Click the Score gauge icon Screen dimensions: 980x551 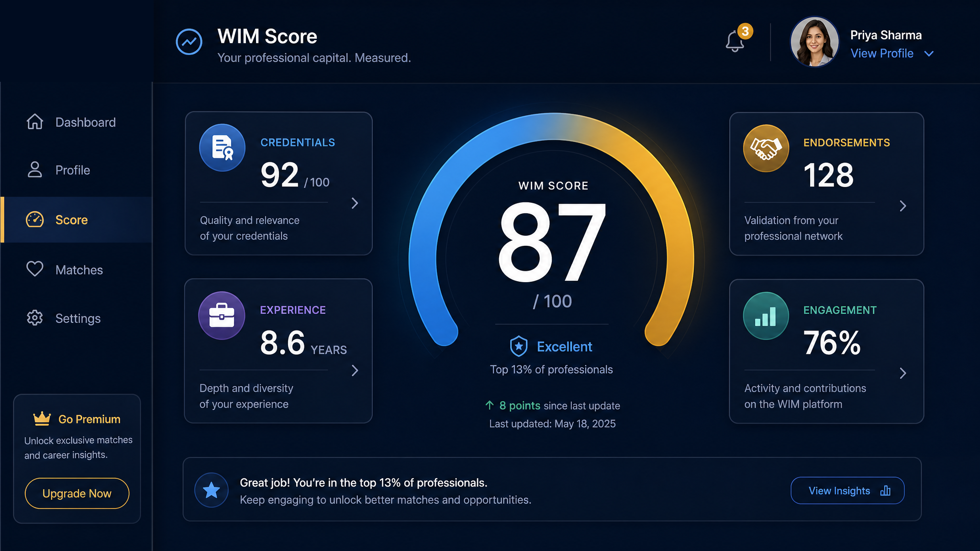tap(34, 220)
